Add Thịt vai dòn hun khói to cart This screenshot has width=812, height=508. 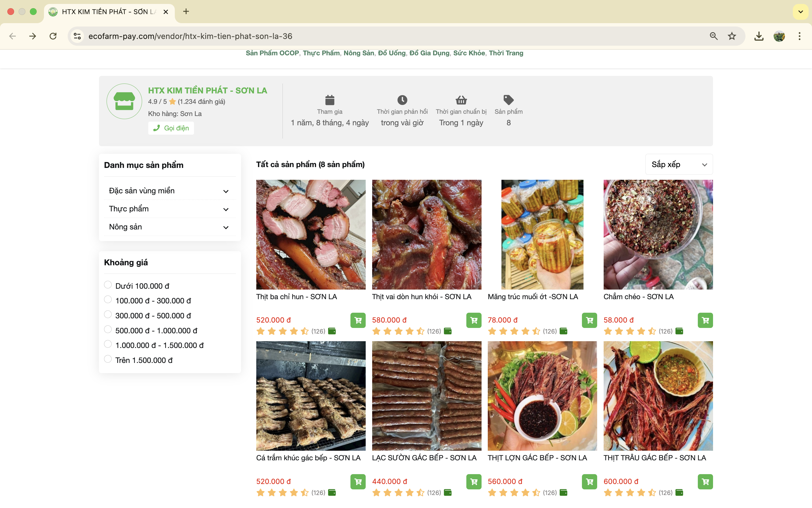(x=474, y=320)
